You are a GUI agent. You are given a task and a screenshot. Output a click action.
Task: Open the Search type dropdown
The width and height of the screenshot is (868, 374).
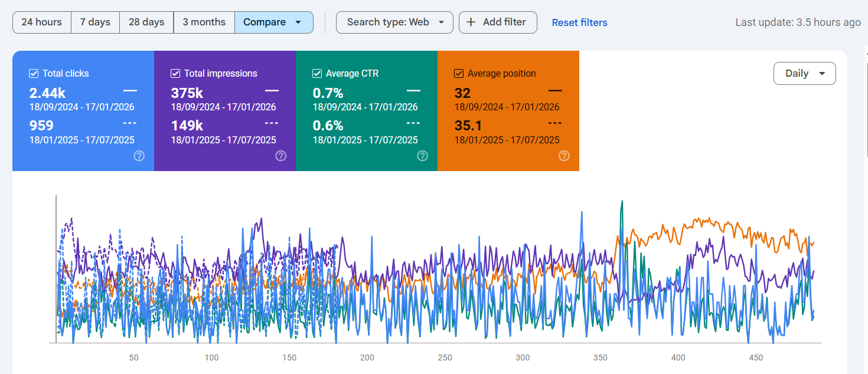click(394, 21)
